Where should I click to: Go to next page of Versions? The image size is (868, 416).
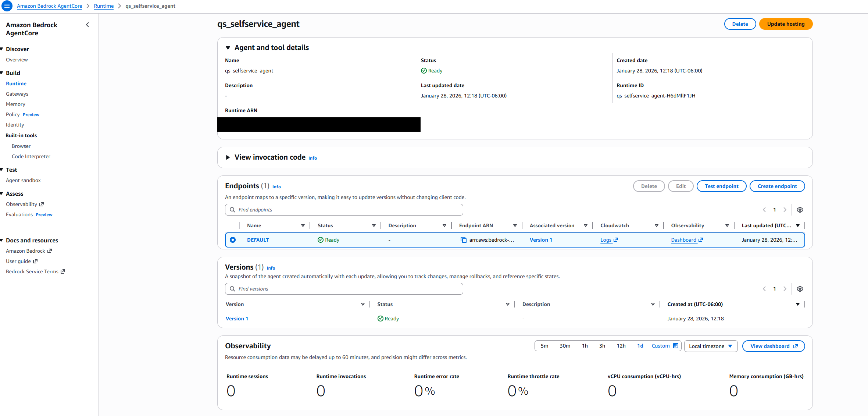point(785,289)
